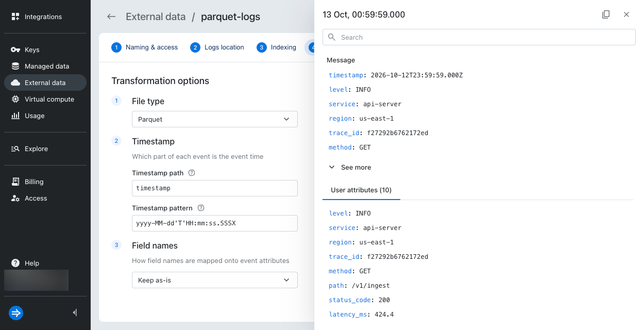
Task: Click latency_ms: 424.4 attribute
Action: click(361, 315)
